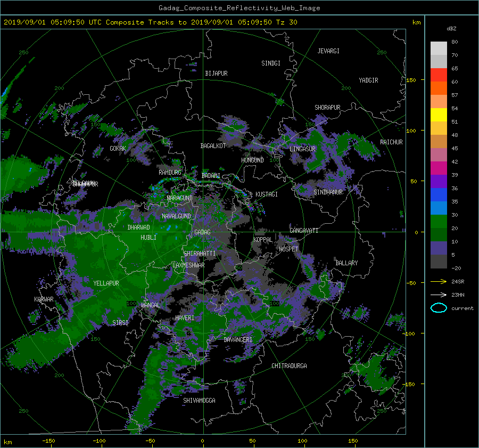
Task: Click the slate purple 5-10 dBZ swatch
Action: 439,248
